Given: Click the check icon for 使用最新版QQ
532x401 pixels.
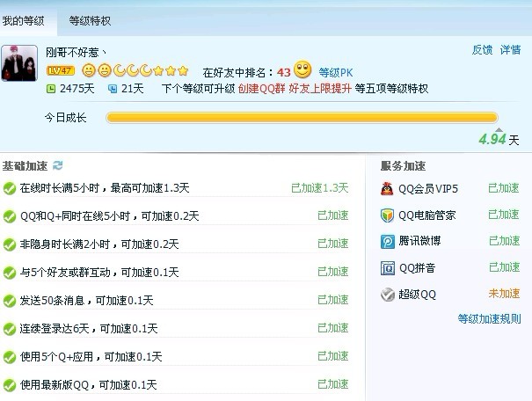Looking at the screenshot, I should [10, 385].
